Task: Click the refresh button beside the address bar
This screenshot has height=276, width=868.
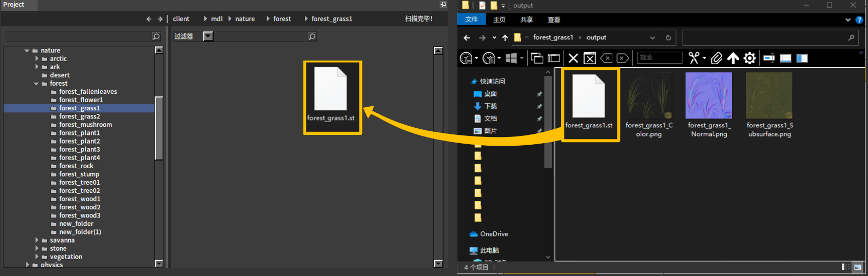Action: (x=668, y=37)
